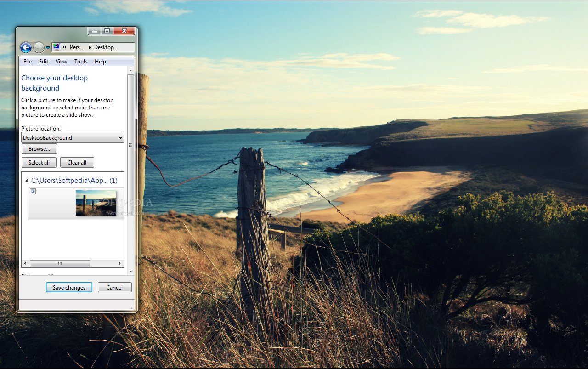The height and width of the screenshot is (369, 588).
Task: Click the Save changes button
Action: (69, 287)
